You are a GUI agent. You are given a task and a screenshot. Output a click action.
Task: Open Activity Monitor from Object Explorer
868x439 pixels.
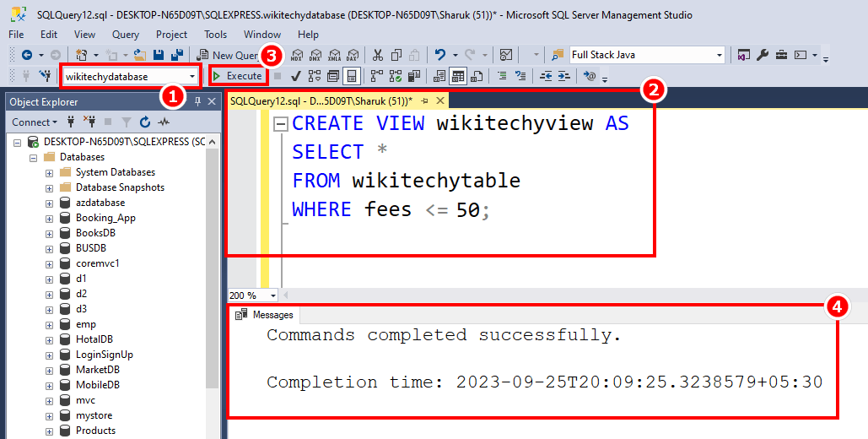(x=164, y=122)
